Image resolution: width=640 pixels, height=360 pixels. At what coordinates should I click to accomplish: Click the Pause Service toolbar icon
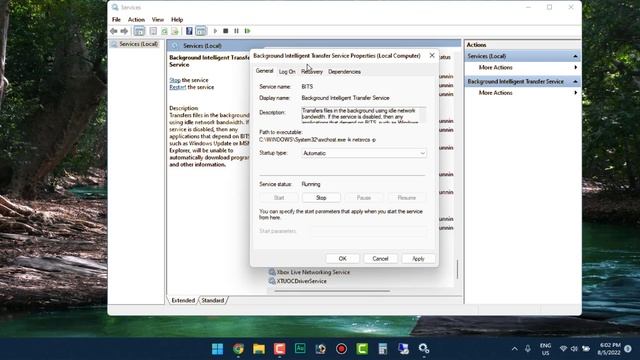coord(236,31)
